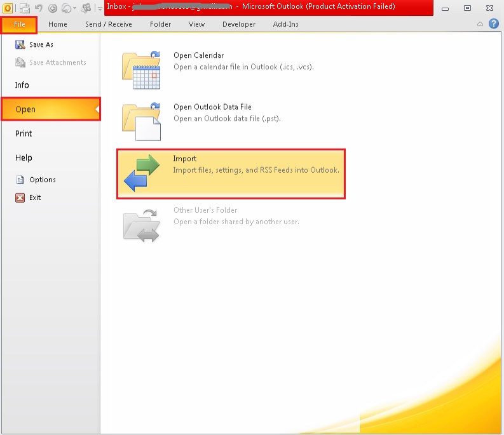Open the Info backstage section
504x435 pixels.
pos(22,85)
